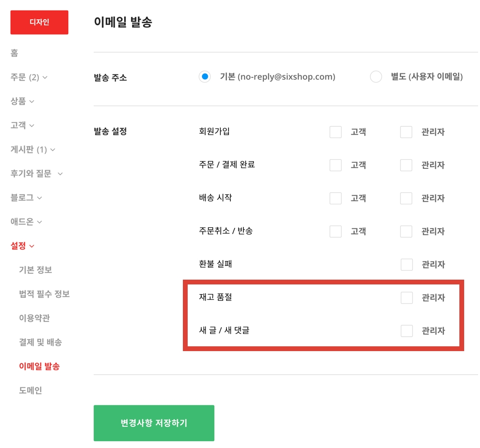Toggle 재고 품절 관리자 checkbox
The width and height of the screenshot is (480, 448).
pyautogui.click(x=406, y=298)
